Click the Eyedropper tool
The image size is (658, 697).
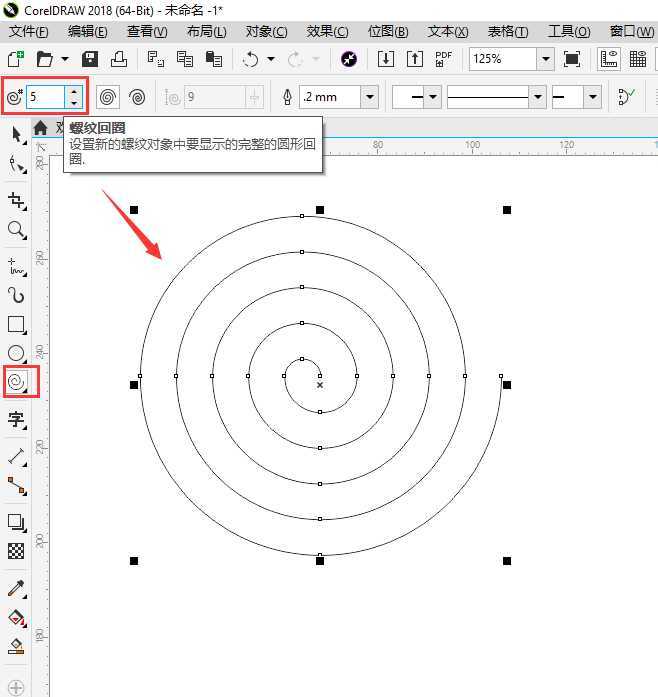16,587
